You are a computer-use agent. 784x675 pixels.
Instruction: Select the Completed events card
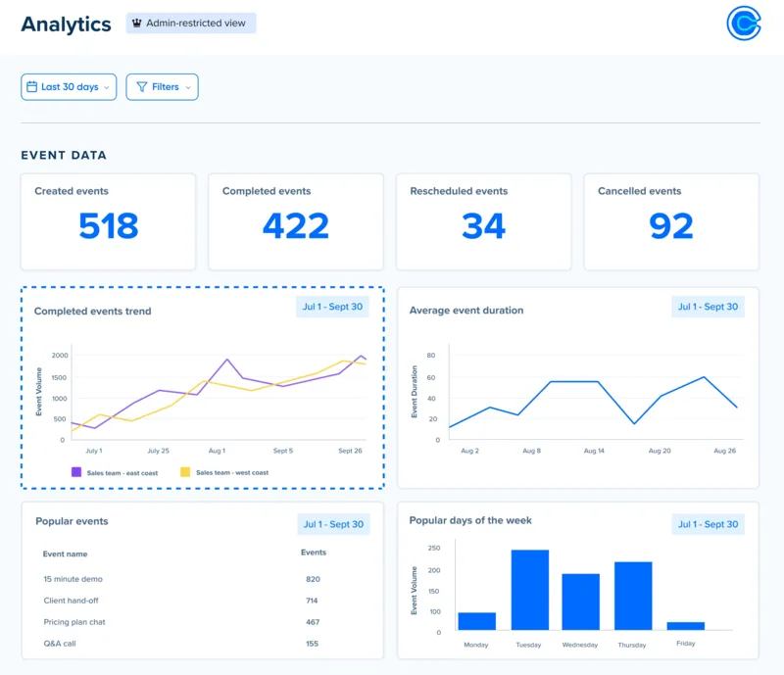(x=296, y=222)
